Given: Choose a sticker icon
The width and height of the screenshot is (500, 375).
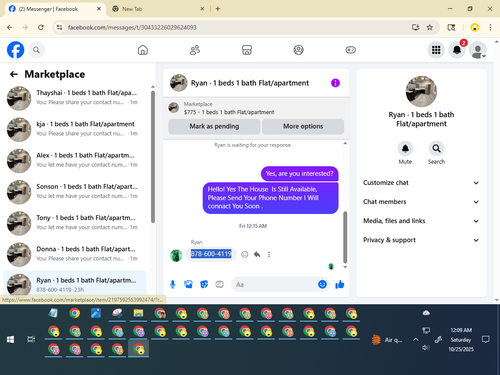Looking at the screenshot, I should 204,284.
